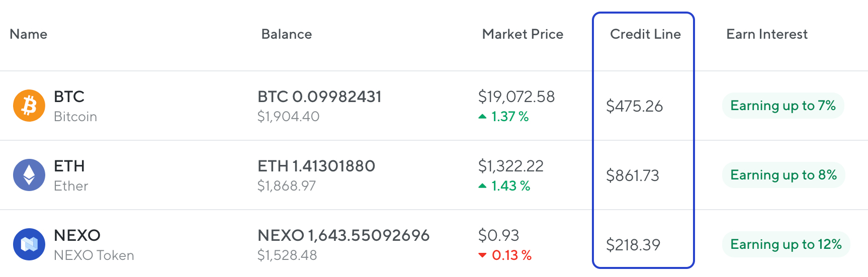Select the Credit Line column header
Image resolution: width=868 pixels, height=277 pixels.
[x=645, y=34]
